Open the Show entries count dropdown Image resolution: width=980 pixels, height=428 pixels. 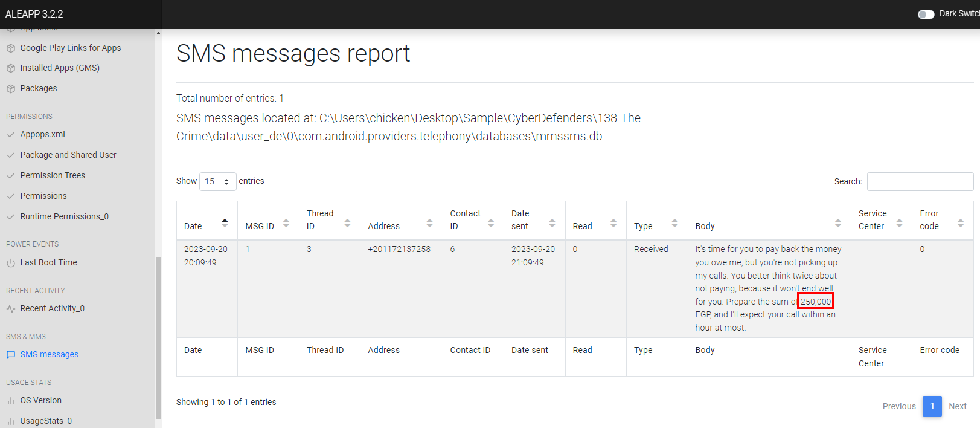(217, 181)
